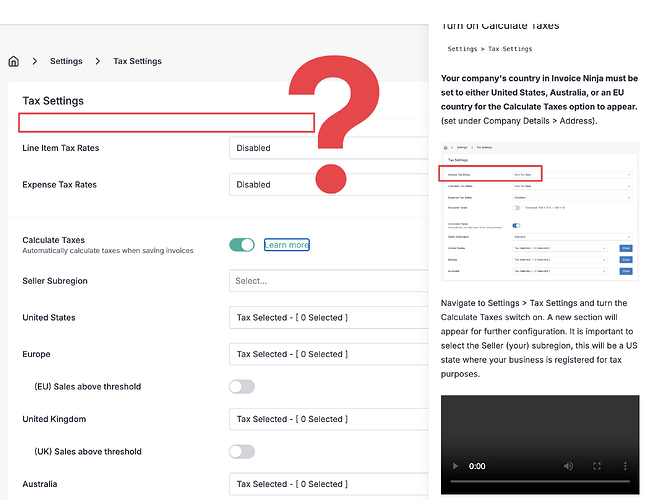Enable (EU) Sales above threshold
The height and width of the screenshot is (500, 648).
(x=242, y=387)
